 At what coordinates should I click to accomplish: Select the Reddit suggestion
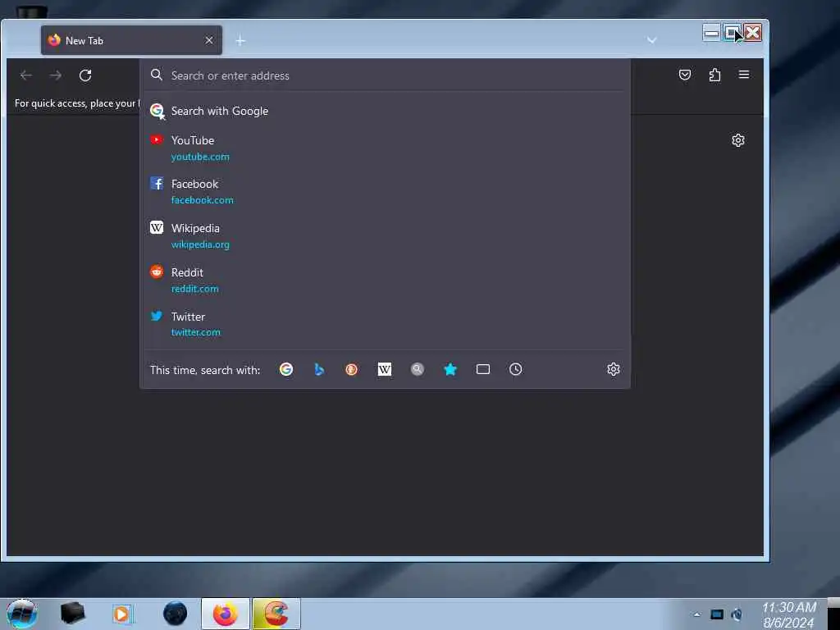coord(385,280)
